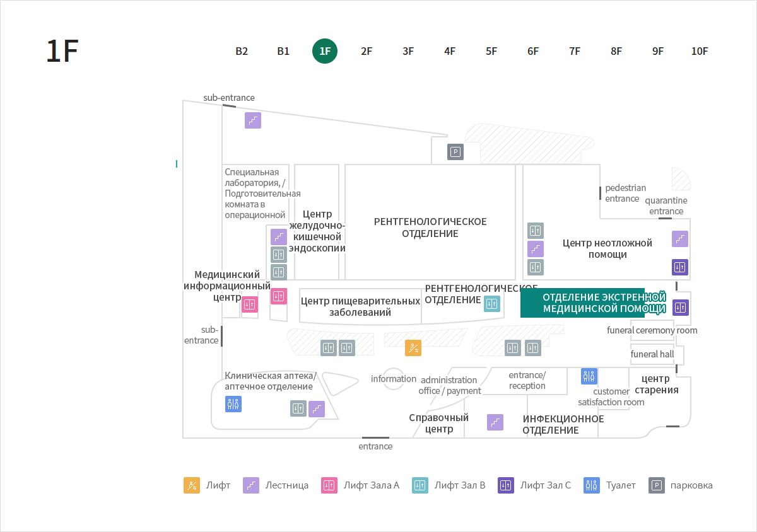Click Центр пищеварительных заболеваний label
This screenshot has width=757, height=532.
point(360,306)
